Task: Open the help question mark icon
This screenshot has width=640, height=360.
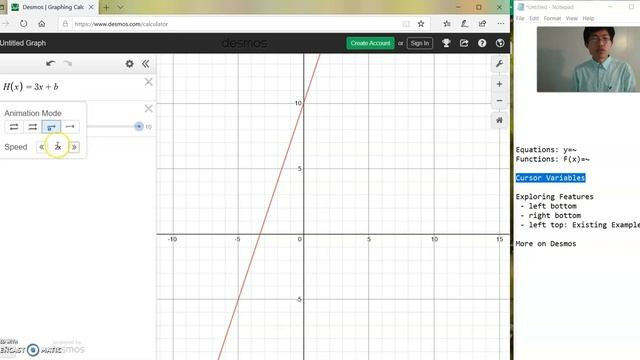Action: point(482,43)
